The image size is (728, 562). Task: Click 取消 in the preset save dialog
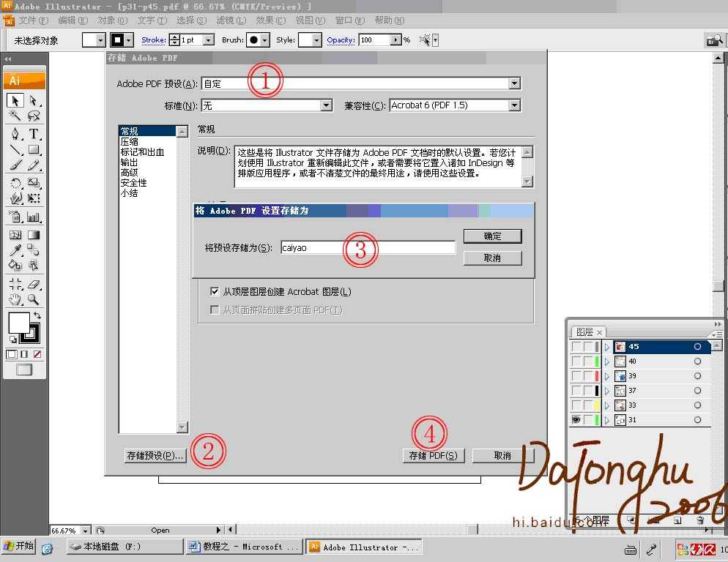pos(493,258)
